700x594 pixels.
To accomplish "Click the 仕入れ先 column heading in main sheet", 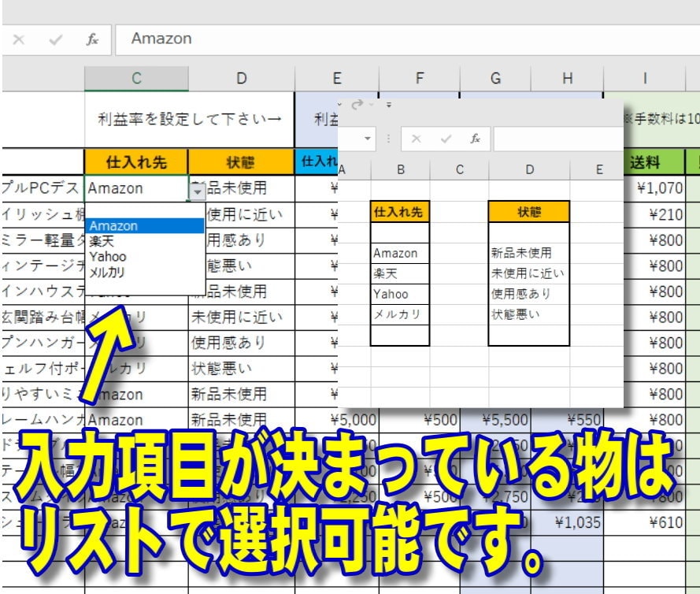I will point(136,161).
